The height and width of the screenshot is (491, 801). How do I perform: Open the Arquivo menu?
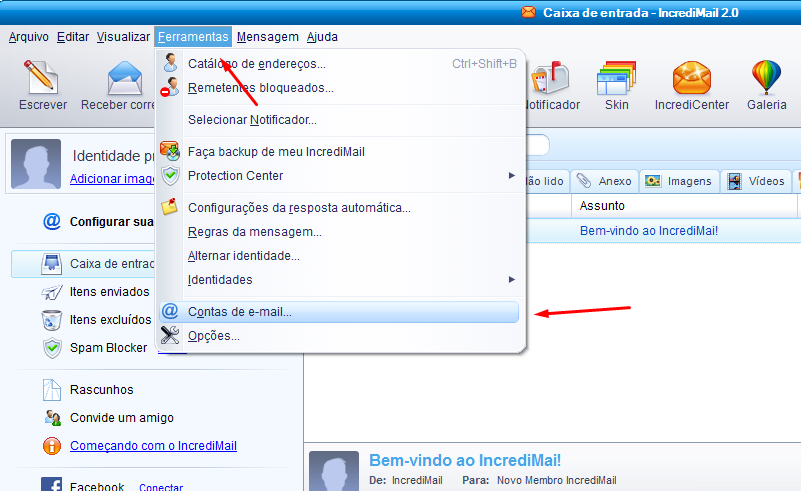point(29,37)
